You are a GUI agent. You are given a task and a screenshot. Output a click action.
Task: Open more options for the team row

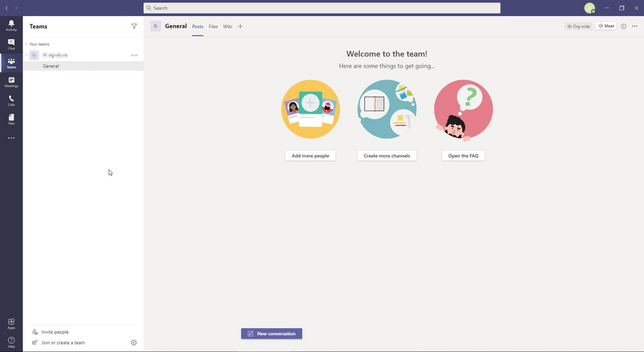coord(134,55)
